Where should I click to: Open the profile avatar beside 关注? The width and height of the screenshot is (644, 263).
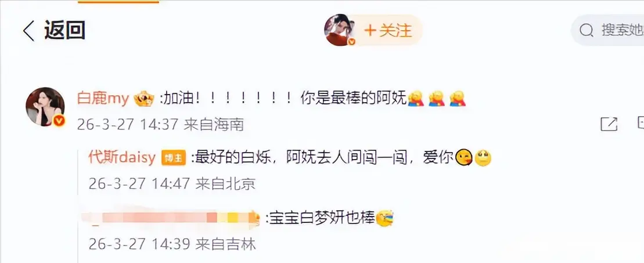pyautogui.click(x=340, y=30)
